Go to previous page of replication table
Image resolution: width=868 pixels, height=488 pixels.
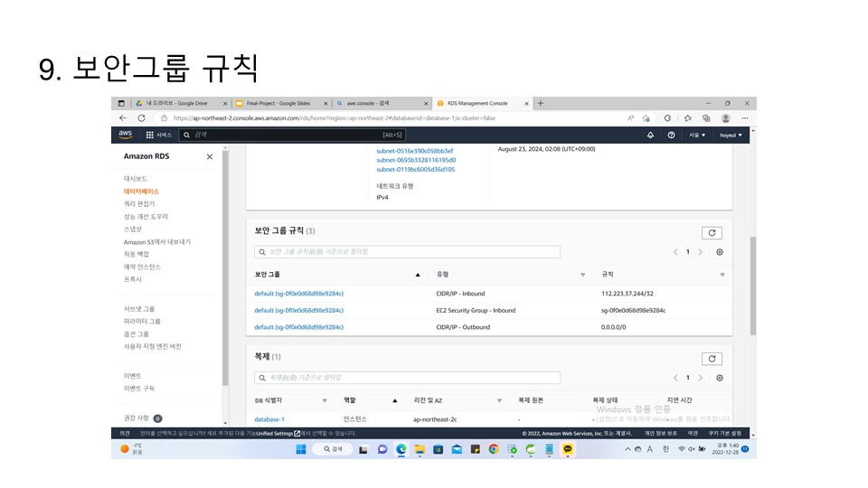click(x=675, y=378)
